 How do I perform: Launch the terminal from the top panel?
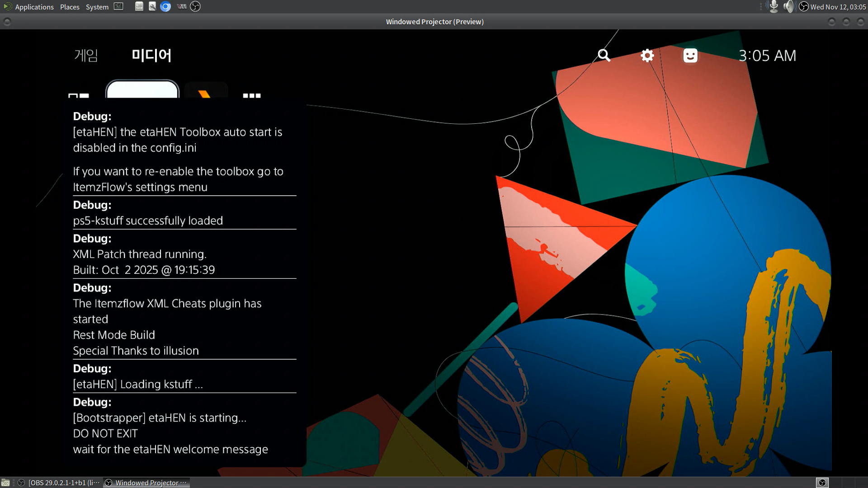(118, 6)
